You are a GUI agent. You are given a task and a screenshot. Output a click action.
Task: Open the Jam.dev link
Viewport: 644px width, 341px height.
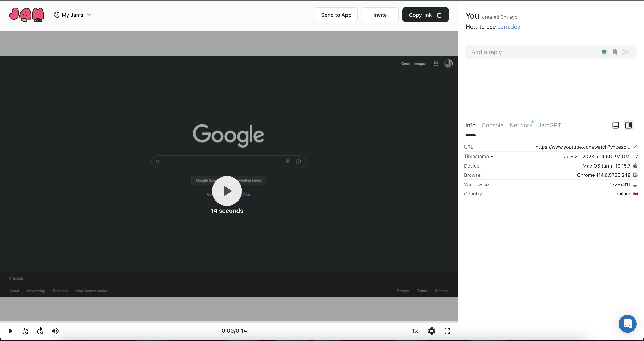[509, 27]
